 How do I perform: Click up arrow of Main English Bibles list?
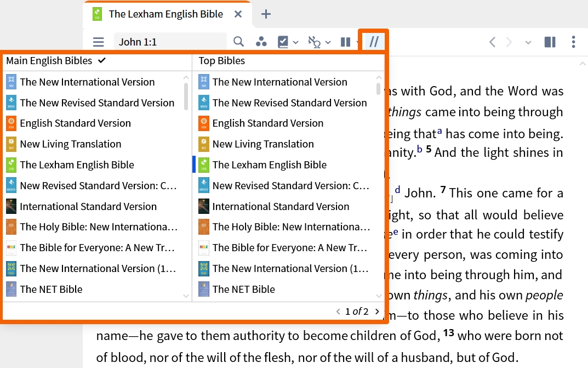click(x=186, y=77)
